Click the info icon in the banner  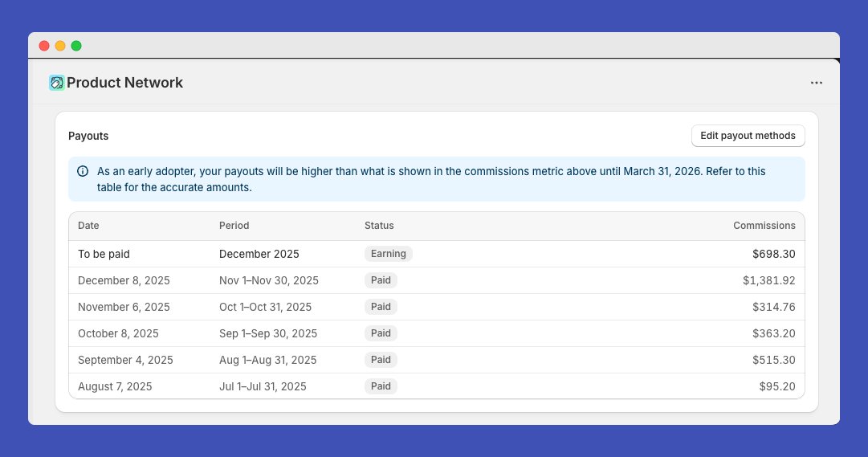pyautogui.click(x=83, y=171)
